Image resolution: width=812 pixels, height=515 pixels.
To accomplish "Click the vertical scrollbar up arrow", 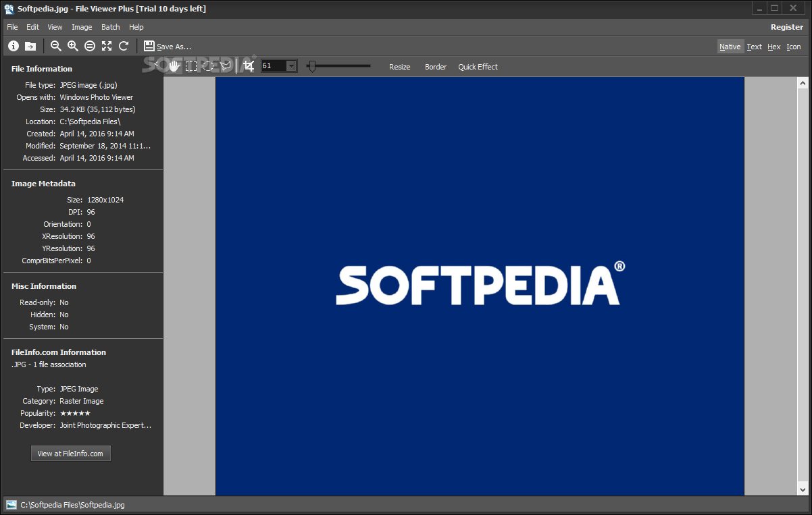I will [x=803, y=84].
